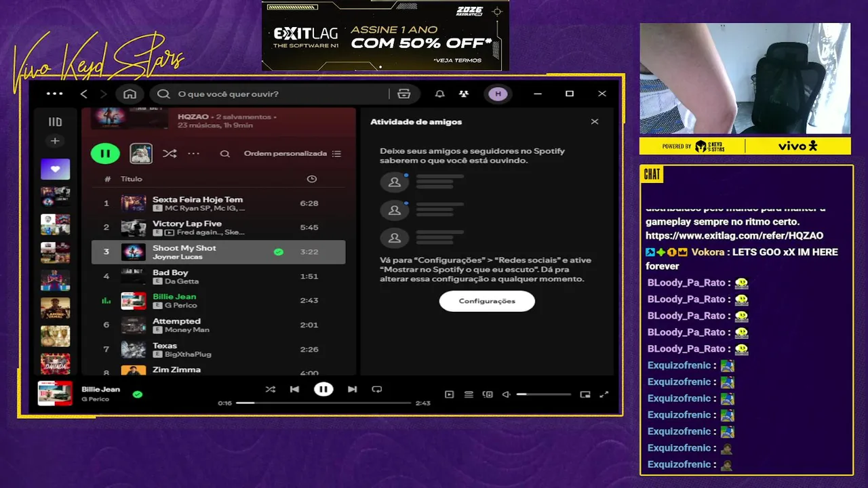Open now-playing artist 'G Perico' in the bottom bar
This screenshot has width=868, height=488.
pos(96,399)
